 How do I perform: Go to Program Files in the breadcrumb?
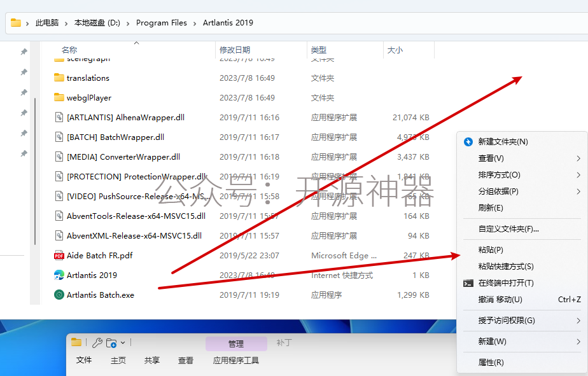click(162, 23)
